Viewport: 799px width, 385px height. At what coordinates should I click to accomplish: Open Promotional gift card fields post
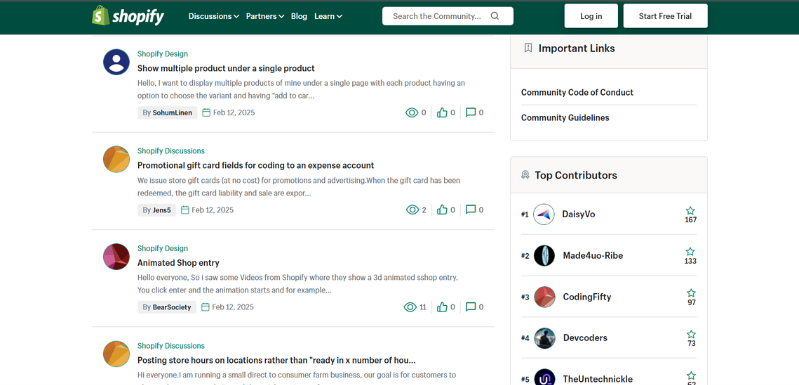click(255, 166)
